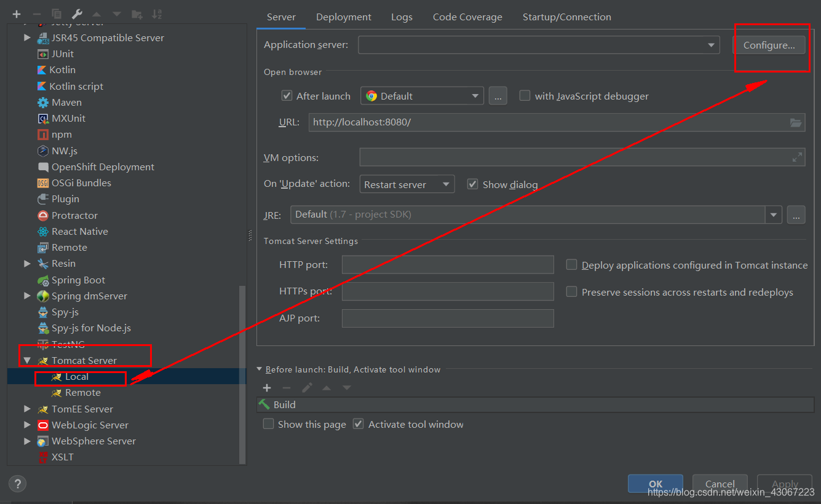Click the Copy Configuration icon
Screen dimensions: 821x504
pyautogui.click(x=57, y=14)
